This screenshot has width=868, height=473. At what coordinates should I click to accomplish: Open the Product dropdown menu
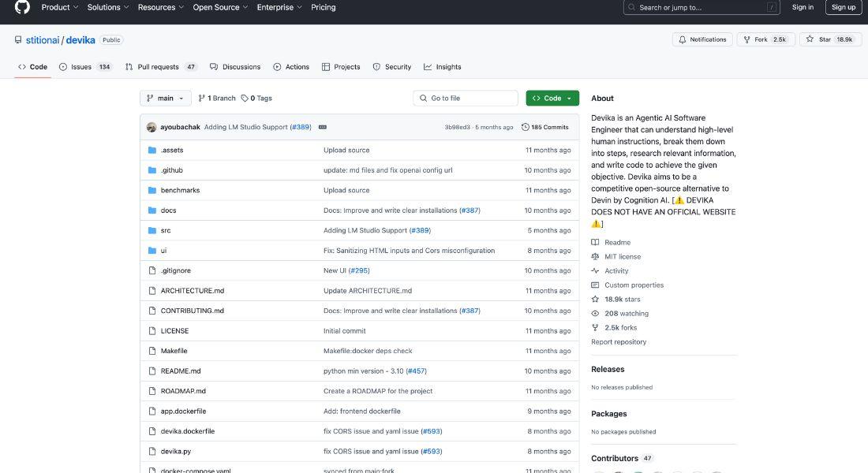(60, 7)
